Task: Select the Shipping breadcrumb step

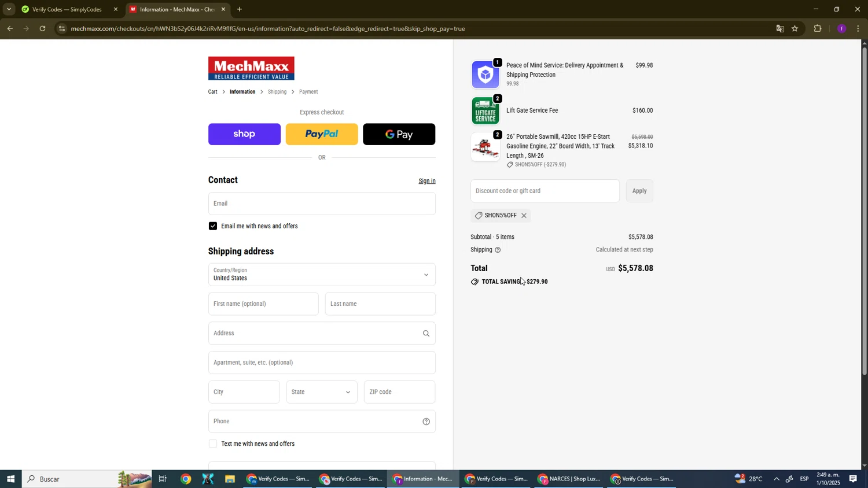Action: click(x=277, y=92)
